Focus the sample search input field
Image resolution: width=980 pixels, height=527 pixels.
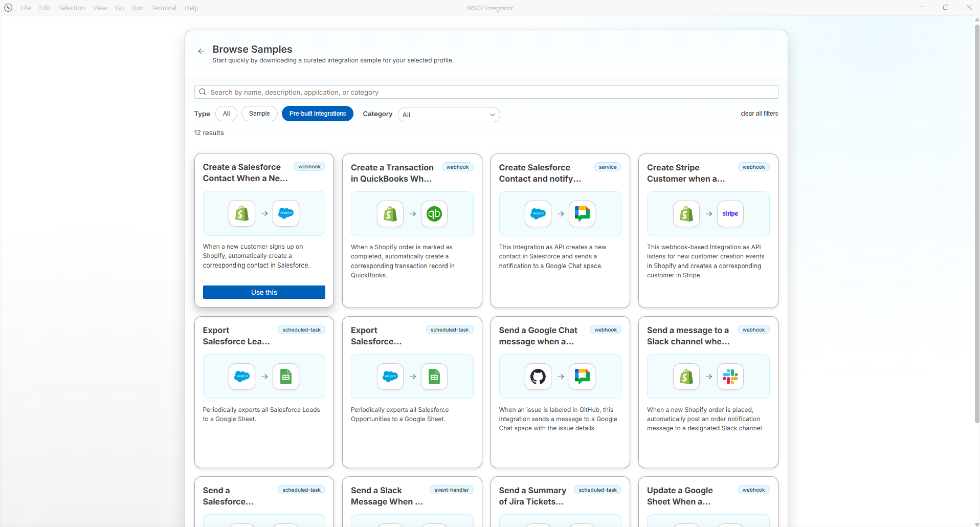(486, 92)
